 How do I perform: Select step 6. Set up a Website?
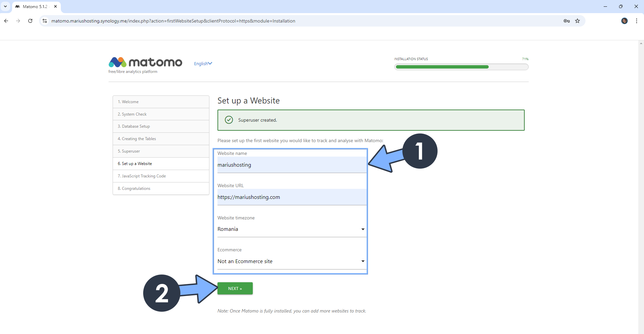point(161,164)
